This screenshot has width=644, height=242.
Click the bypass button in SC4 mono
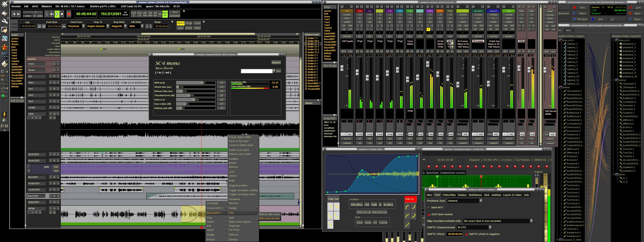276,62
